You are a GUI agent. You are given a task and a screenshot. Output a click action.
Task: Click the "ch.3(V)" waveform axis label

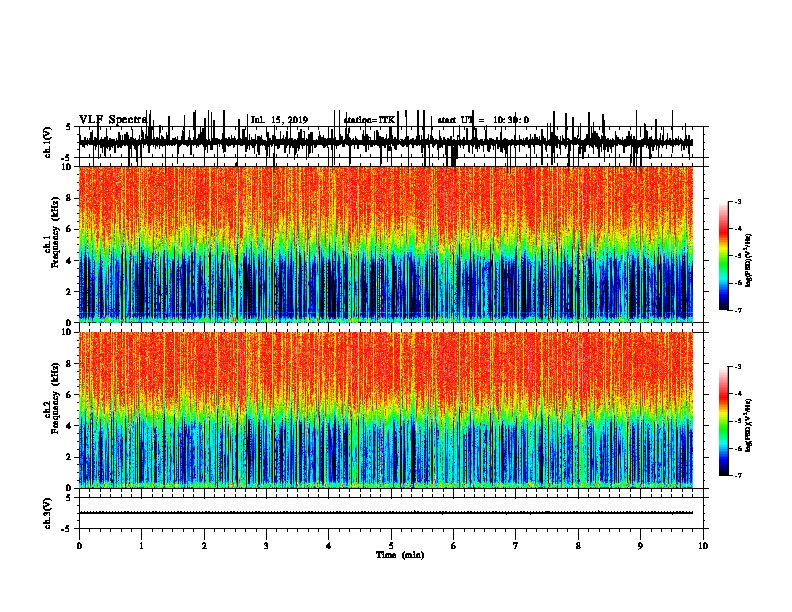pos(48,513)
